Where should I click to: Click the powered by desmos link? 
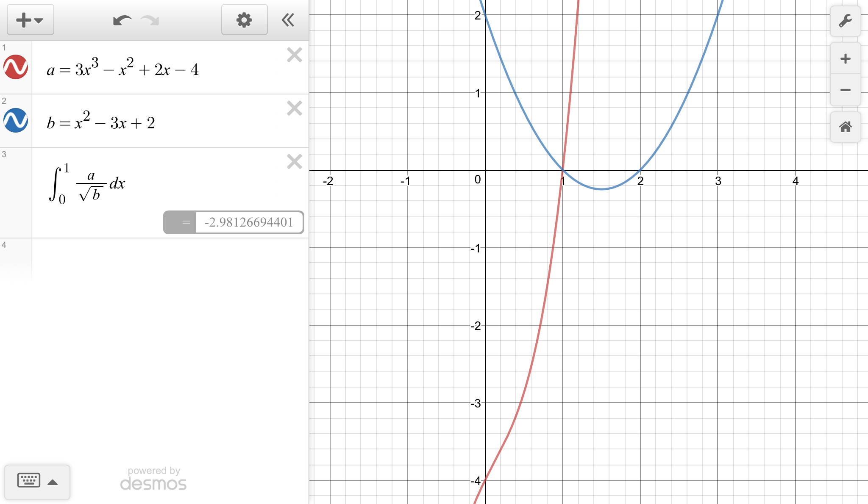coord(153,479)
